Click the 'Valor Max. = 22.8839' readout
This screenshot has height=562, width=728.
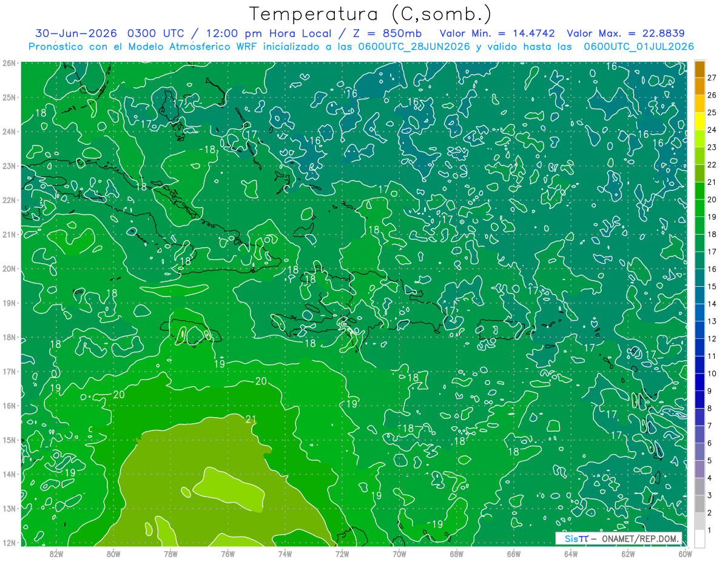coord(626,33)
